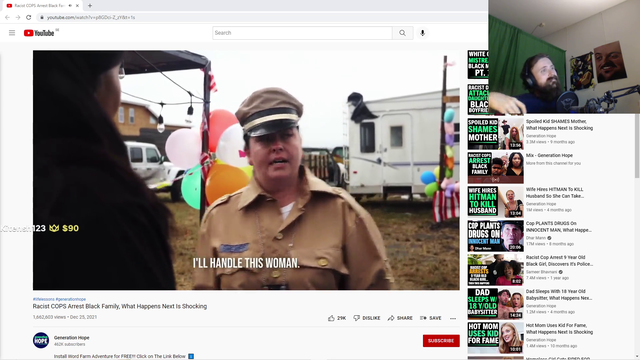This screenshot has width=640, height=360.
Task: Open Racist dad attacks daughter's boyfriend thumbnail
Action: click(x=478, y=99)
